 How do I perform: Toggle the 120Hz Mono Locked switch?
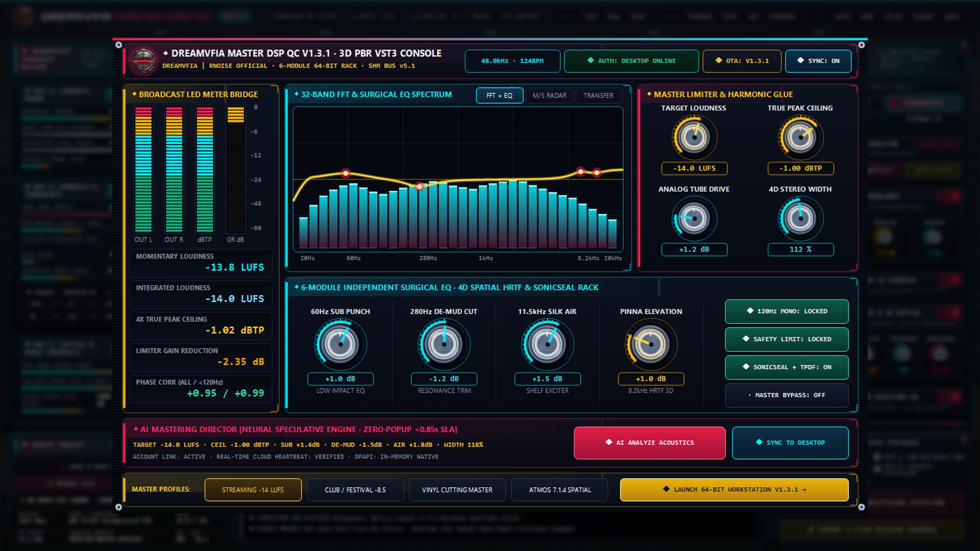[787, 311]
